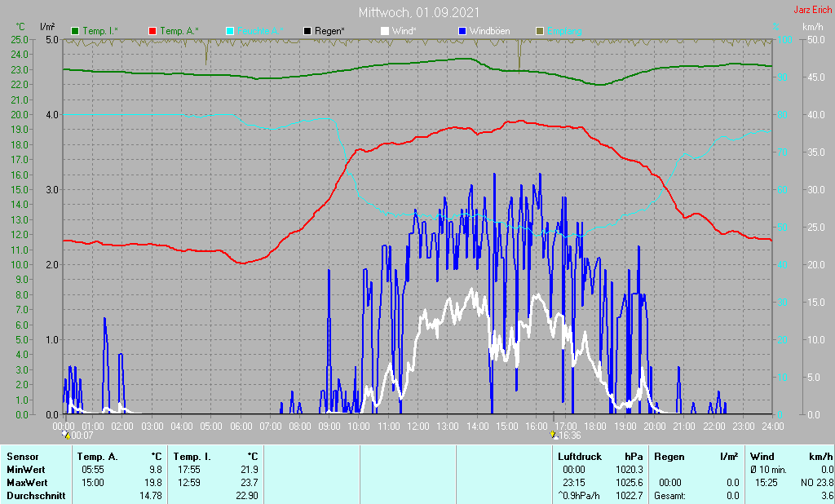Click the 1025.6 max pressure value
Screen dimensions: 835x504
point(628,483)
